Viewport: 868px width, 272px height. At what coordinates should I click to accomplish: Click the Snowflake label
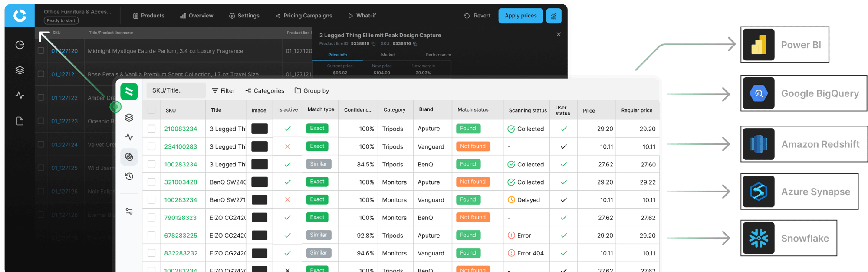805,238
